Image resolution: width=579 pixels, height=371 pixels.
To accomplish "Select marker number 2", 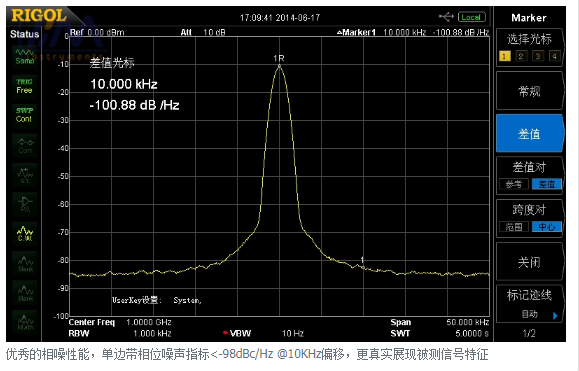I will coord(521,56).
